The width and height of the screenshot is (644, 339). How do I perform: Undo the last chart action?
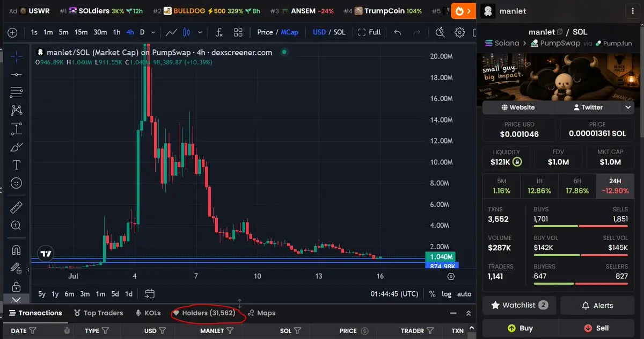[x=398, y=32]
